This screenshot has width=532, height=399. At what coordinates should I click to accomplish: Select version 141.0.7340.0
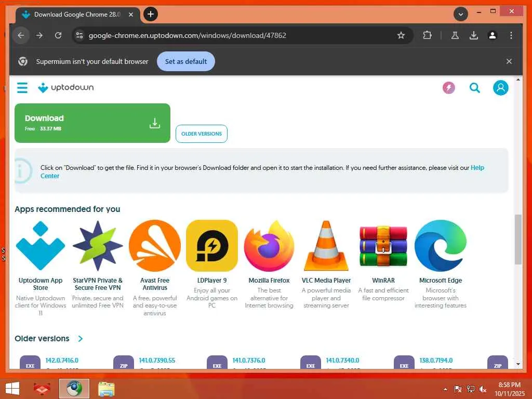[x=343, y=361]
